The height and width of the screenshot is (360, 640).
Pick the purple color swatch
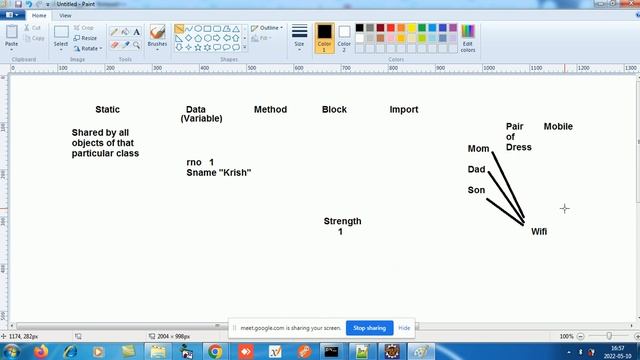453,28
